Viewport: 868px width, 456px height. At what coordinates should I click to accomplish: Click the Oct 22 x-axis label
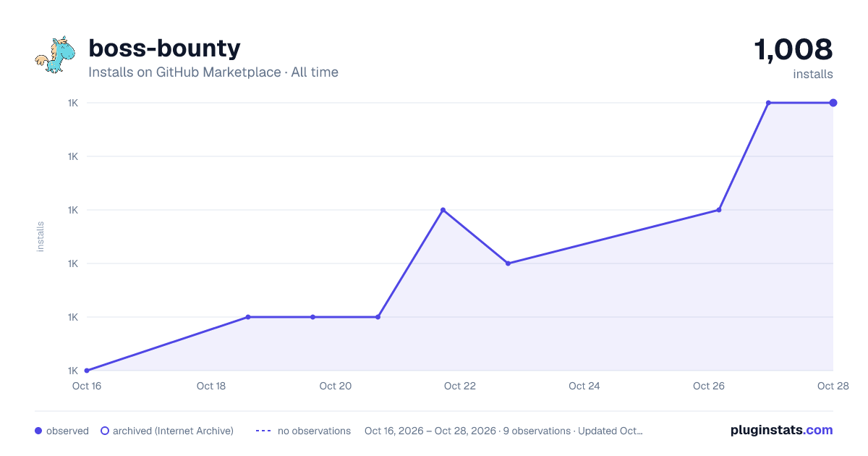(x=460, y=386)
